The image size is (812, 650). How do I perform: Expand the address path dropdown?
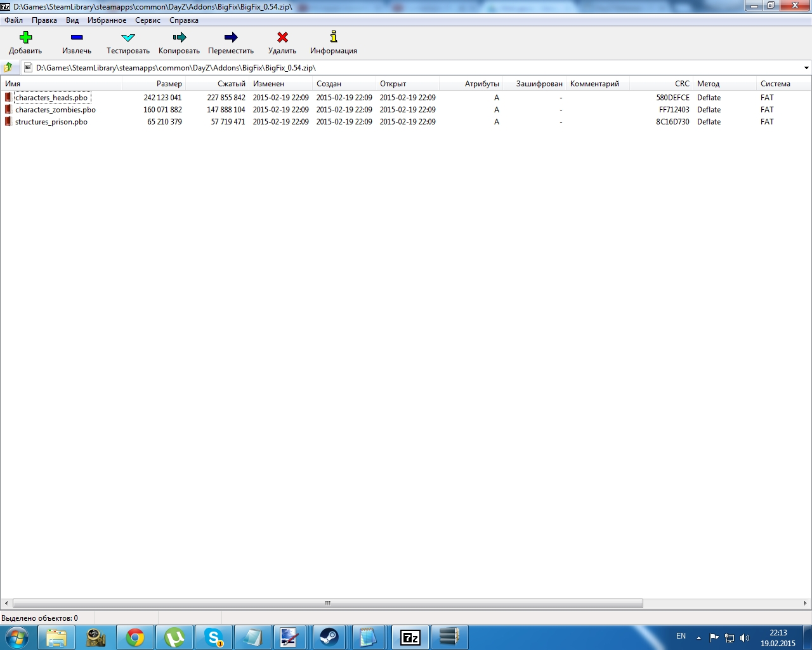(806, 68)
